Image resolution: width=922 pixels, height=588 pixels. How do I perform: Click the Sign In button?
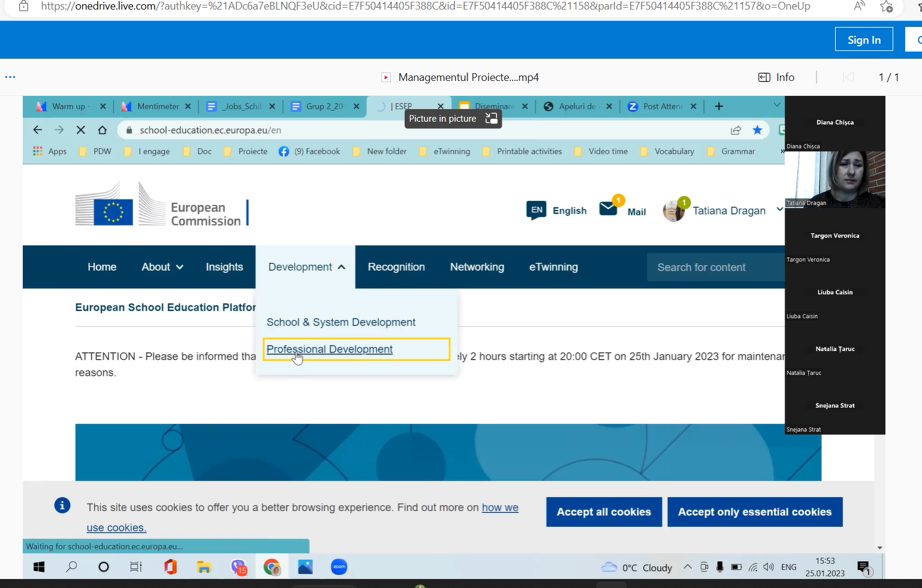click(864, 40)
